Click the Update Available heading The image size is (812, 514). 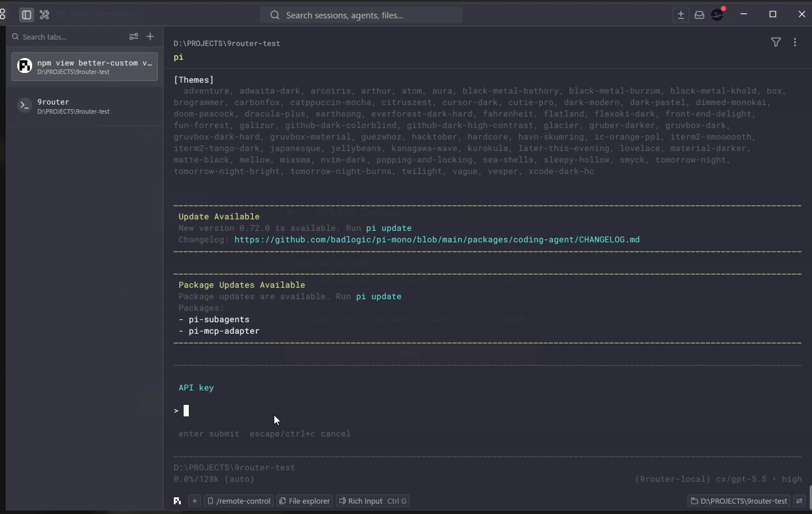pos(219,217)
